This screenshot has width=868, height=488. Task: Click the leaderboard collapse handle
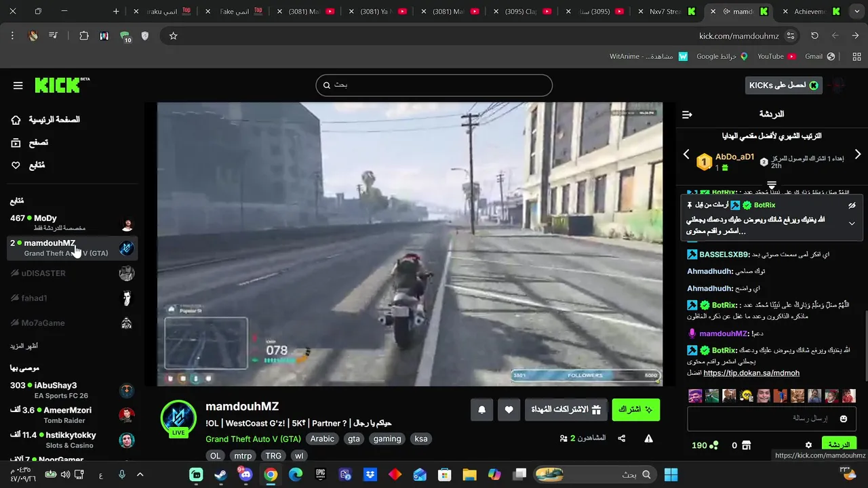[772, 184]
